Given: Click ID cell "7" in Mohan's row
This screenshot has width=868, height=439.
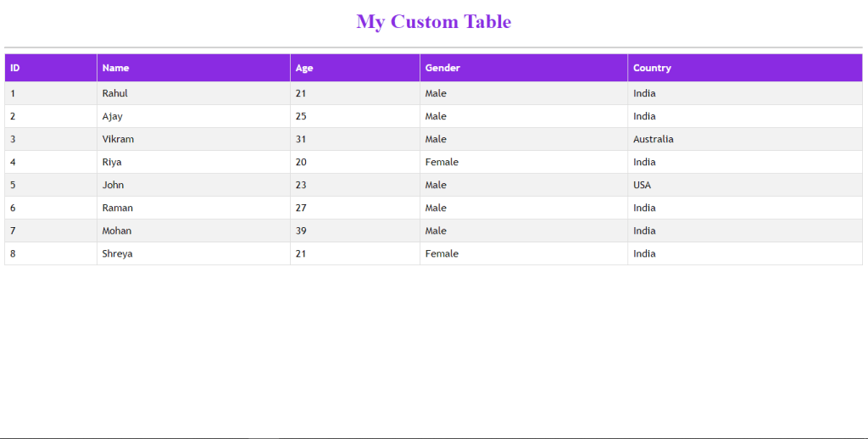Looking at the screenshot, I should point(51,231).
